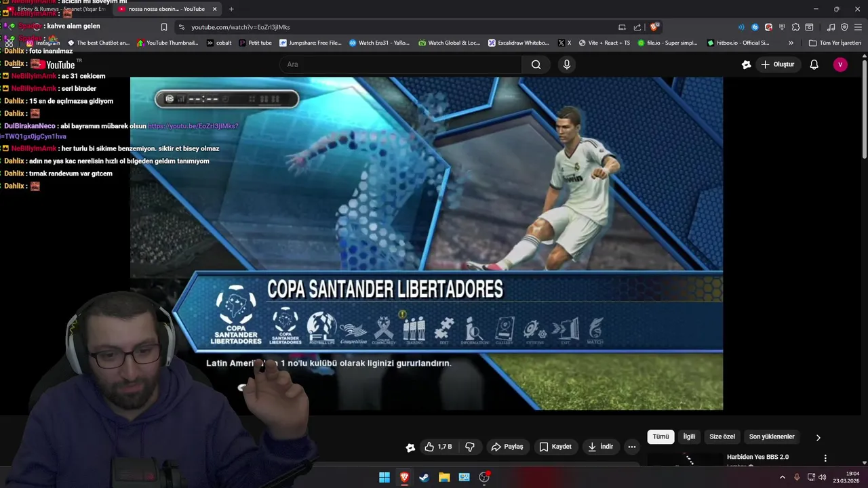The width and height of the screenshot is (868, 488).
Task: Click the Ara search input field
Action: pos(400,64)
